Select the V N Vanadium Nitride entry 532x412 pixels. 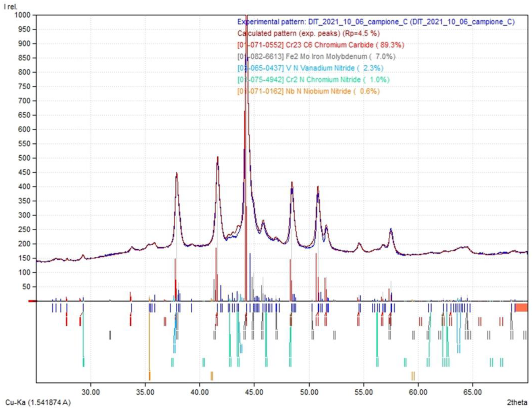click(x=310, y=68)
